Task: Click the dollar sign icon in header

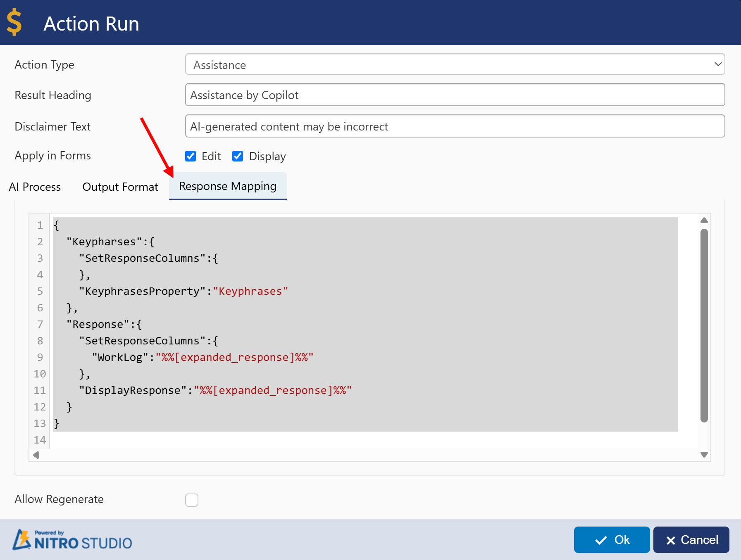Action: (x=14, y=22)
